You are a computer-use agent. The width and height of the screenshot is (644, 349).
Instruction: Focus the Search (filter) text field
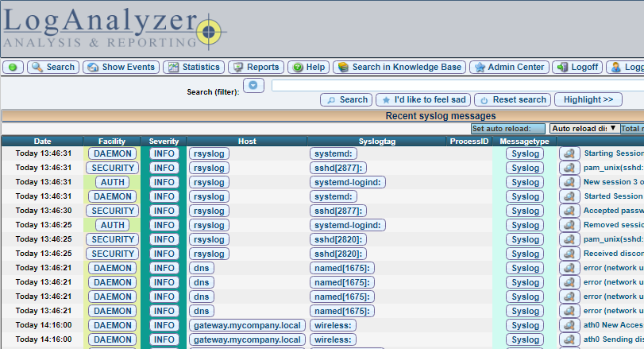pos(457,86)
